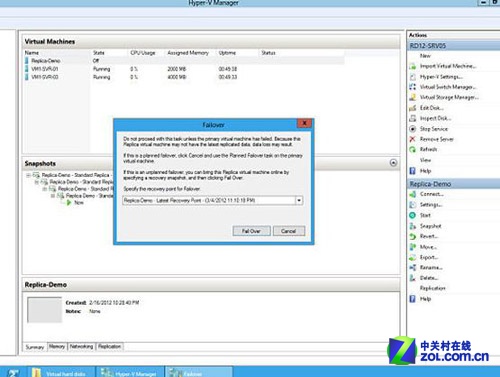
Task: Click the Replica-Demo VM thumbnail
Action: click(x=45, y=310)
